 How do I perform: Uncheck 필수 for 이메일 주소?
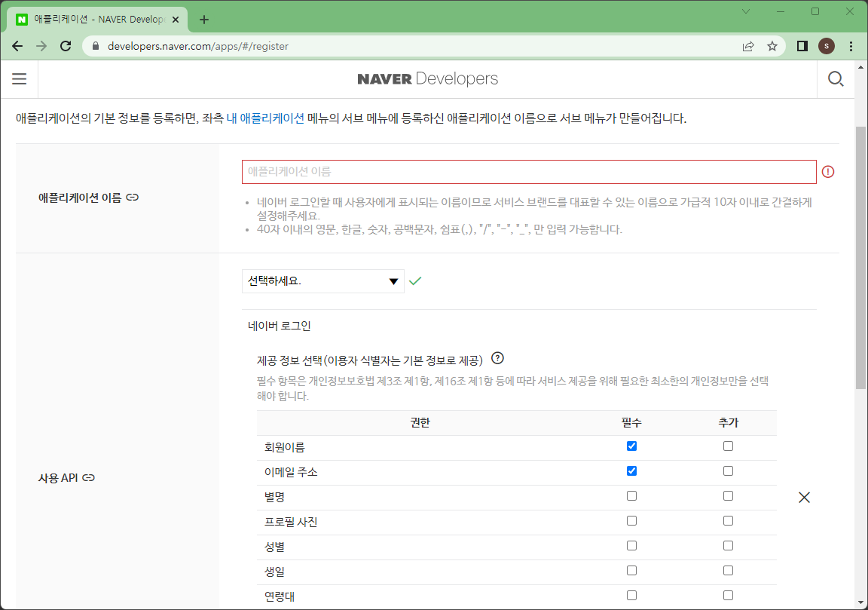pos(631,471)
